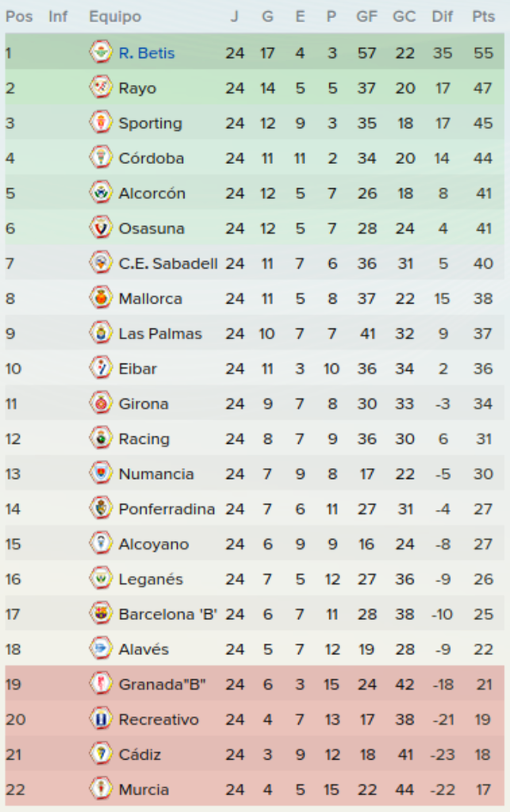Click the Pos column header
The image size is (510, 812).
tap(19, 17)
